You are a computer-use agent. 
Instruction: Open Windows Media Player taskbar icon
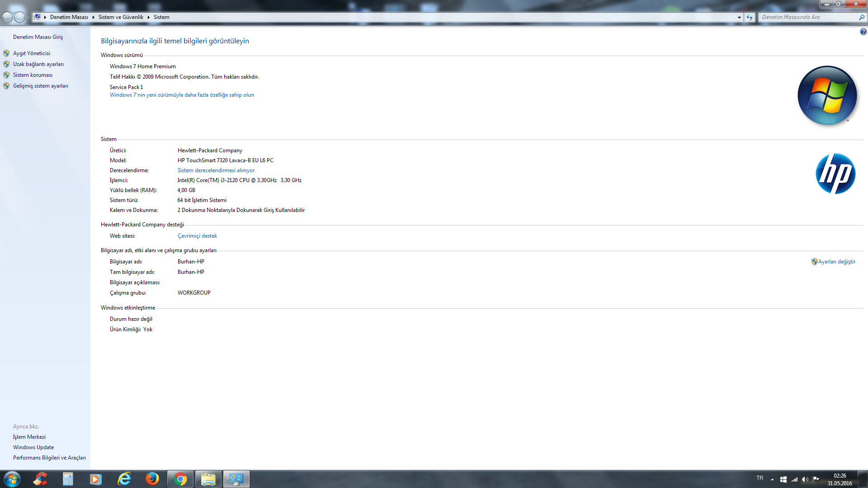[96, 479]
